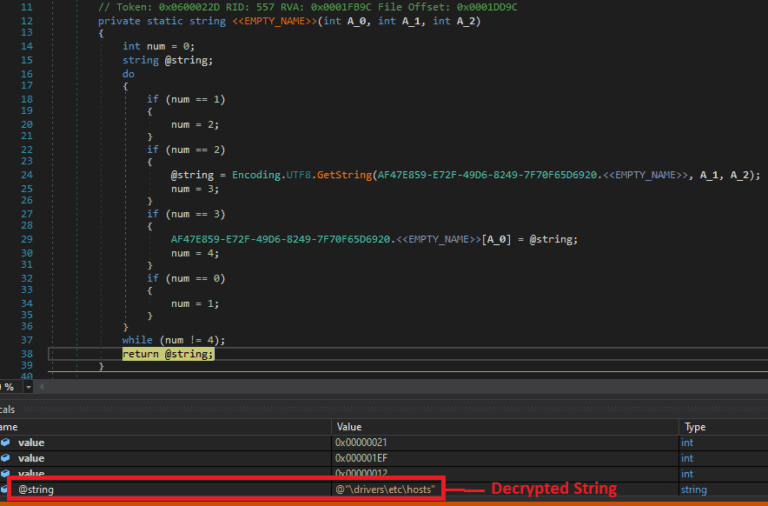Click the GetString method call on line 24
Image resolution: width=768 pixels, height=506 pixels.
pyautogui.click(x=344, y=175)
